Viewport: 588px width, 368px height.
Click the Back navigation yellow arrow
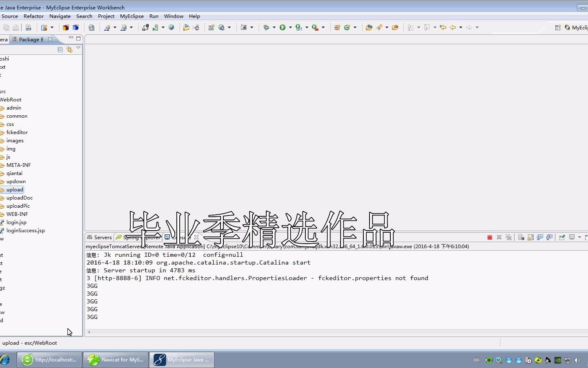[x=453, y=27]
